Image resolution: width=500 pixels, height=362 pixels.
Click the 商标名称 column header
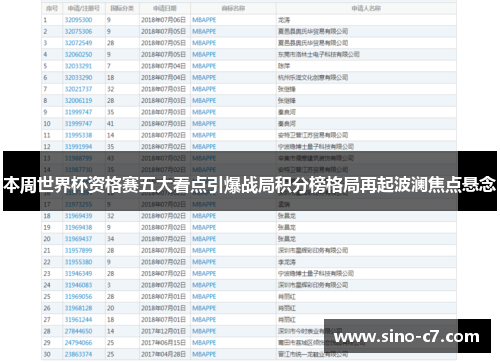pyautogui.click(x=233, y=8)
